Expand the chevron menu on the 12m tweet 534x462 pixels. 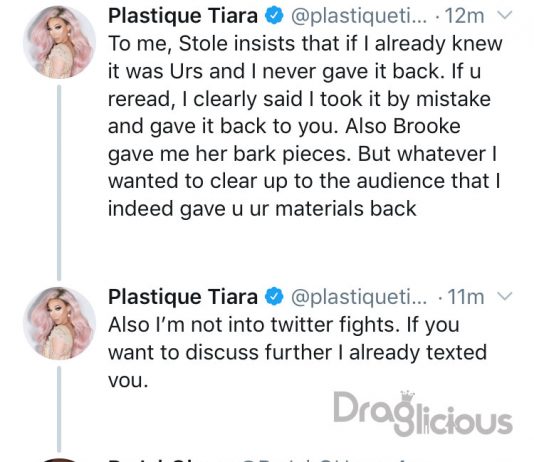click(504, 15)
